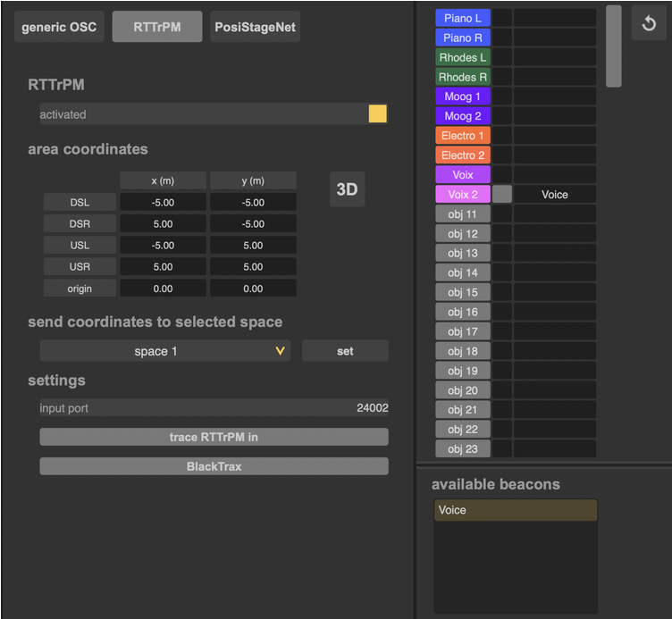Edit the DSL x coordinate value

coord(163,202)
